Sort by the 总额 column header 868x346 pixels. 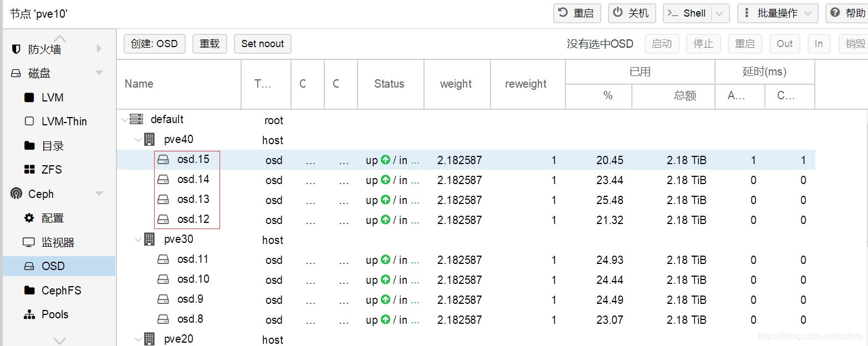pos(673,96)
